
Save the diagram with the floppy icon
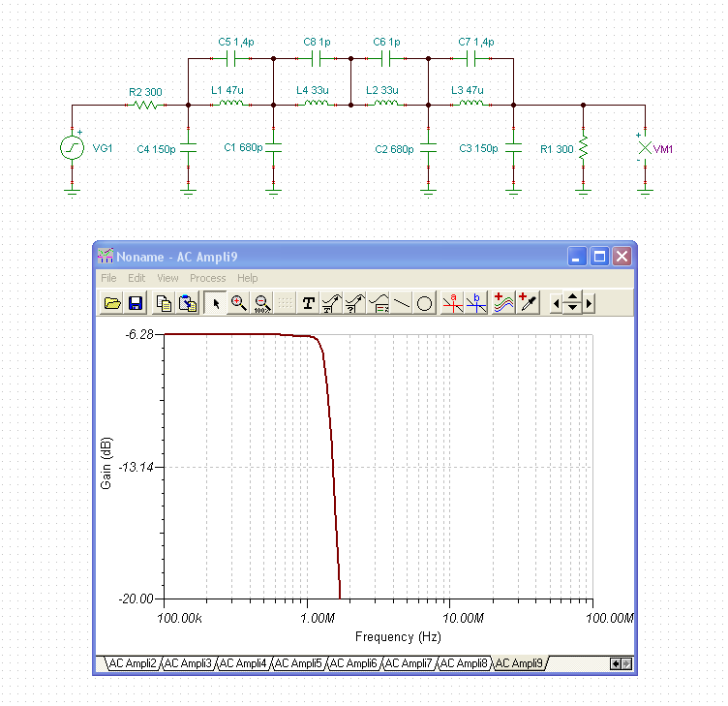point(136,303)
